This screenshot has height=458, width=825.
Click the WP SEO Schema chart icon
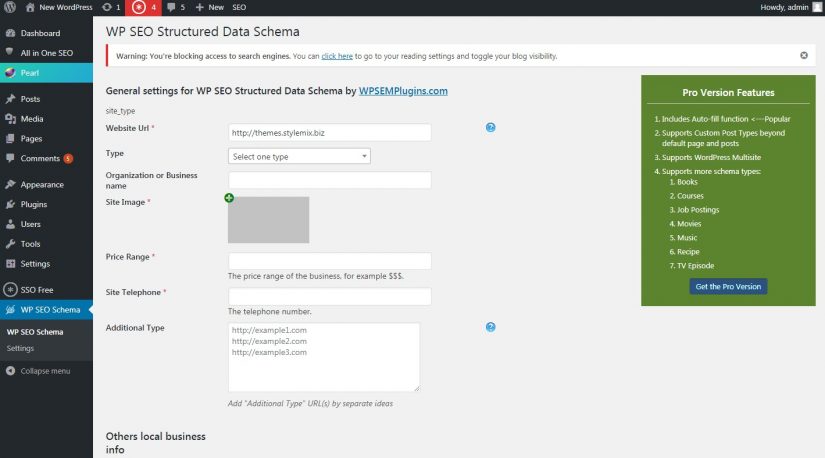coord(10,310)
